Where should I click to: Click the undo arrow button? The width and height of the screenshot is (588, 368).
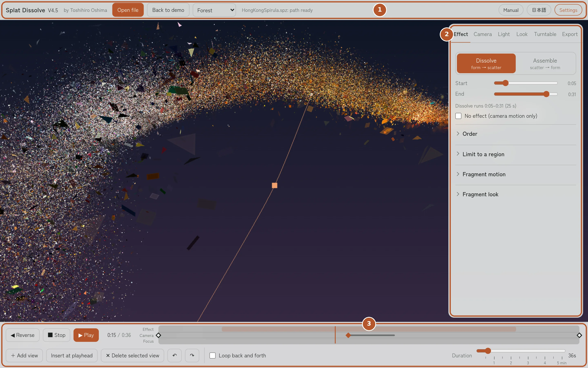[x=174, y=355]
